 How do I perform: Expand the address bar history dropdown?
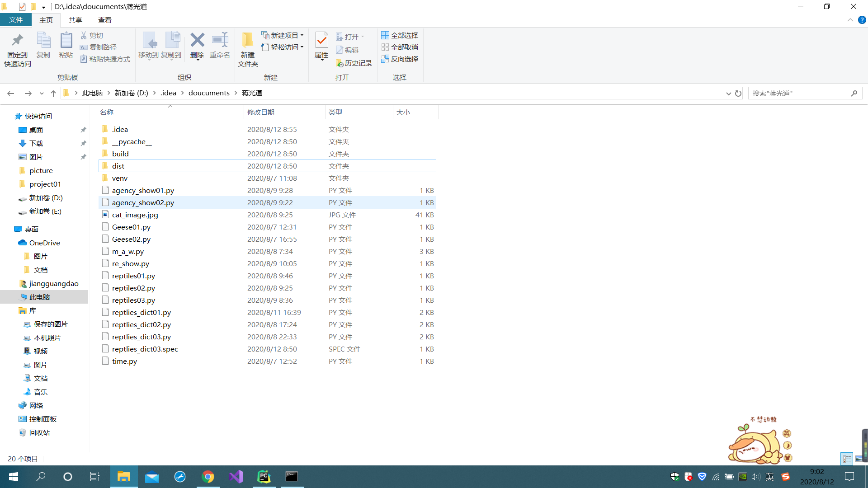728,93
